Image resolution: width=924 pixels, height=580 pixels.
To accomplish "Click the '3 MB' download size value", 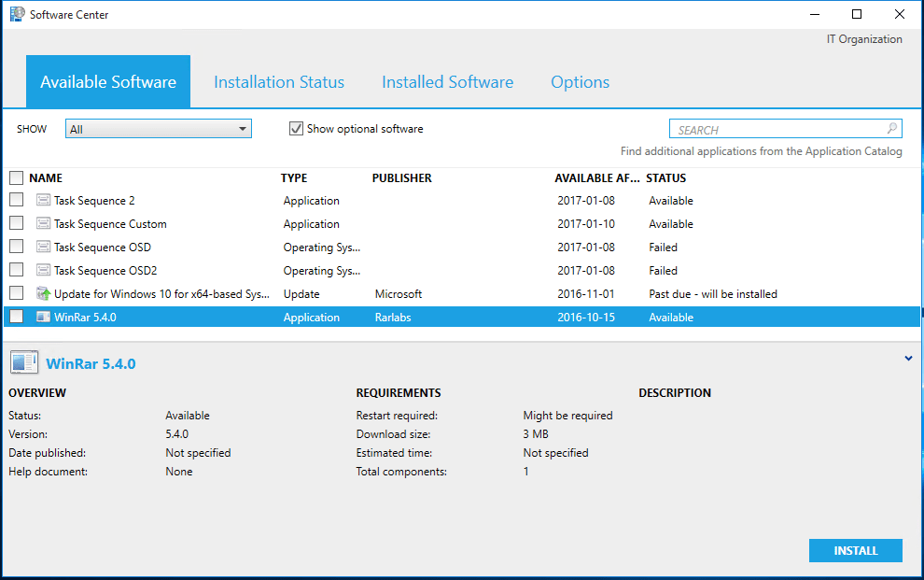I will tap(536, 433).
